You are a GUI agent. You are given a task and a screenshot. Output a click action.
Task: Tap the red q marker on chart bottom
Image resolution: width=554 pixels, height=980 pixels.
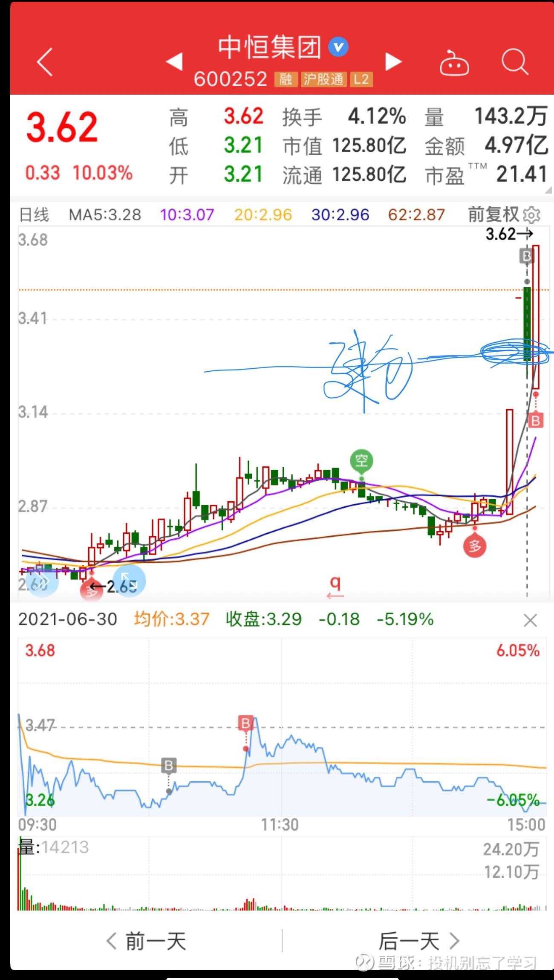[335, 587]
